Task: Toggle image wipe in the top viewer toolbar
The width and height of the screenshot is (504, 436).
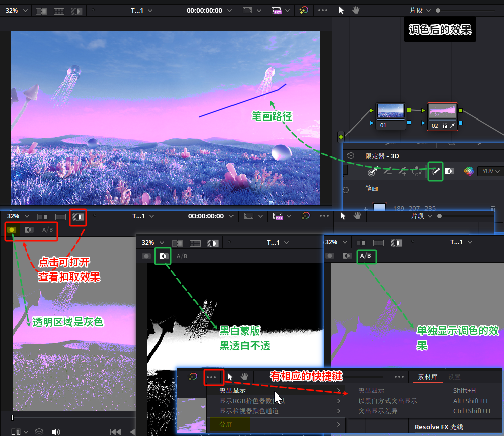Action: [x=41, y=11]
